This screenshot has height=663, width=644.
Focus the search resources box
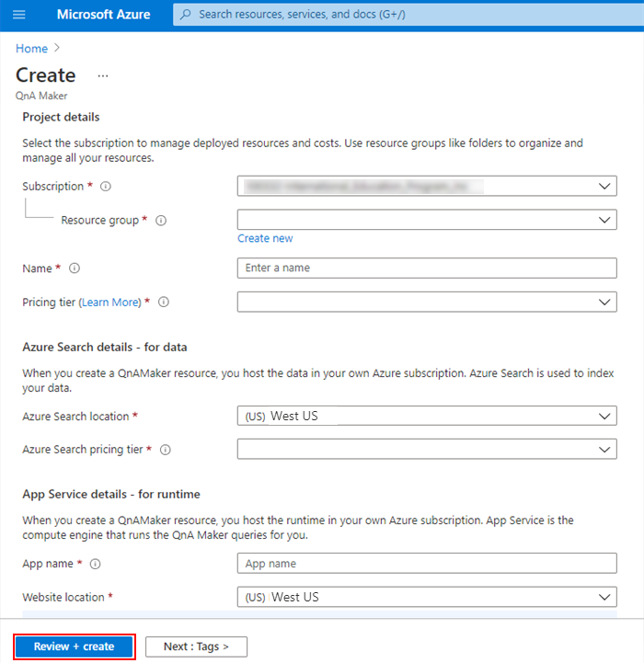pos(408,15)
